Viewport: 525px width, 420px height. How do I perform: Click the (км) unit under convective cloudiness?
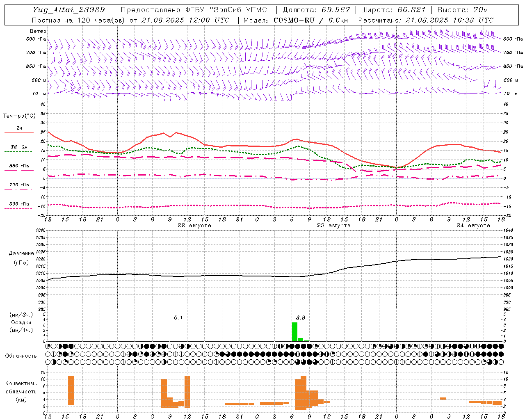pos(21,399)
